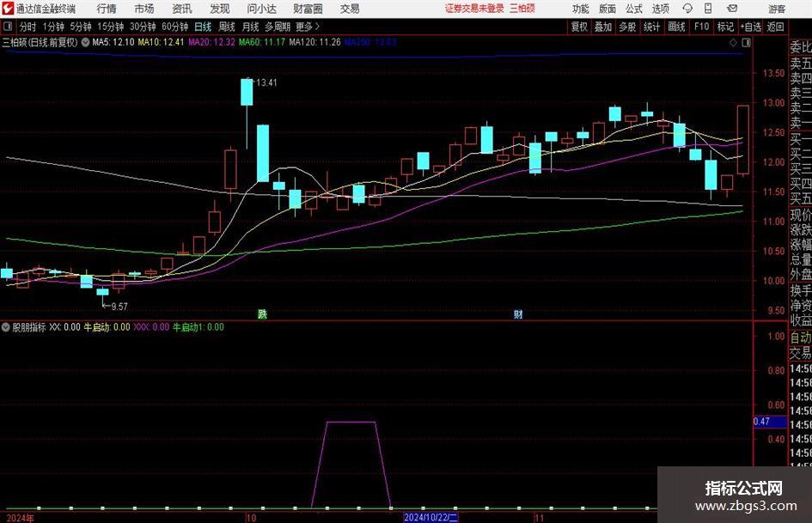Open the 行情 menu
The image size is (812, 523).
pyautogui.click(x=107, y=9)
